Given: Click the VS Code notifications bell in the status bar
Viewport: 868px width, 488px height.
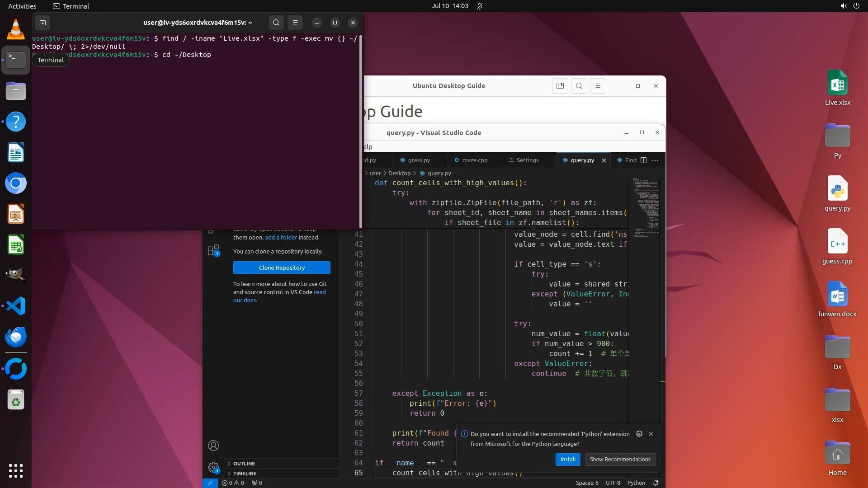Looking at the screenshot, I should (x=656, y=483).
